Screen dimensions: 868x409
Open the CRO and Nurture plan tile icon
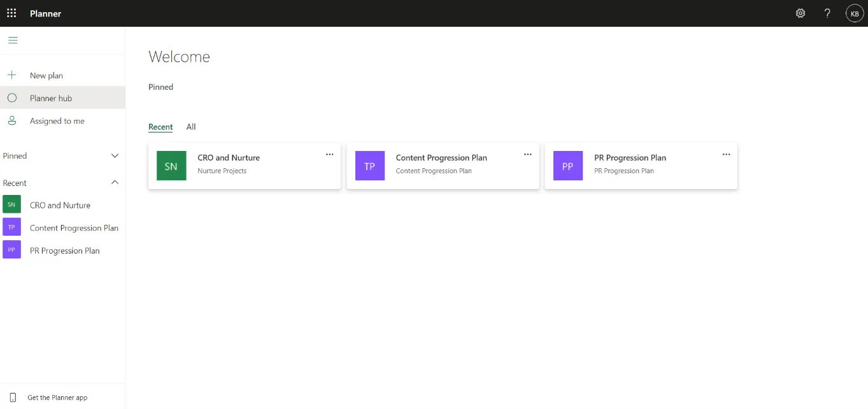[171, 166]
